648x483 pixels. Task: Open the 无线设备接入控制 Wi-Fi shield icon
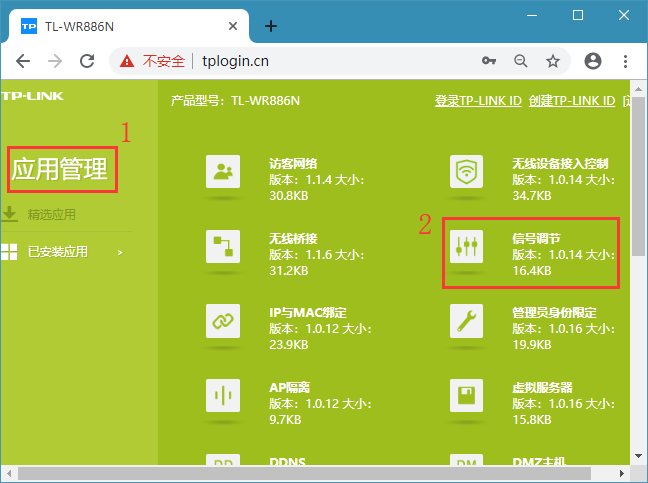pyautogui.click(x=466, y=172)
